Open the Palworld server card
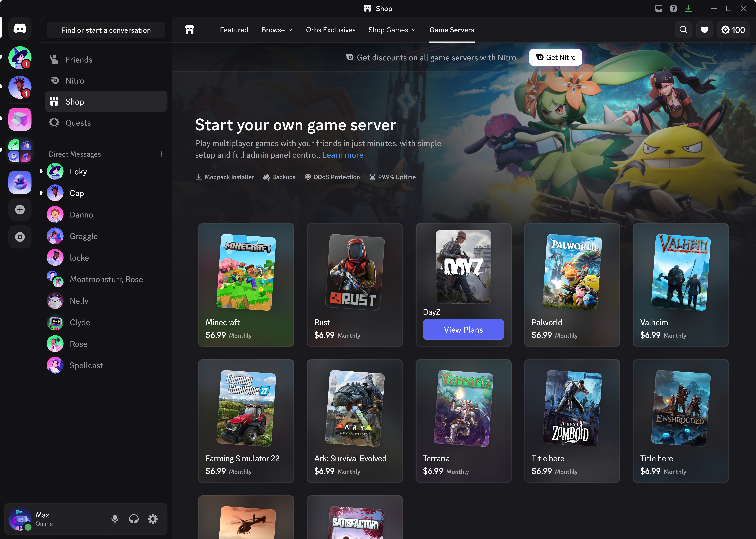 point(572,285)
